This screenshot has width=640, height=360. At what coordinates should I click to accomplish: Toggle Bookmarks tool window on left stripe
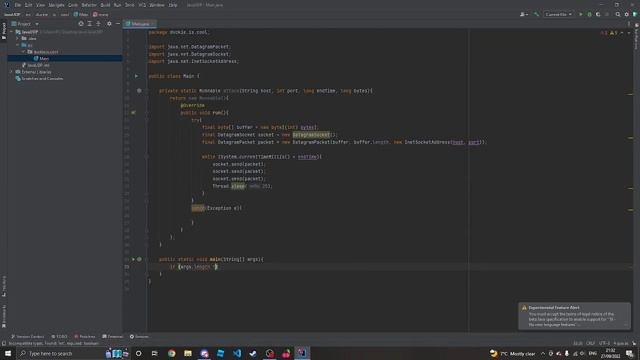pos(4,316)
